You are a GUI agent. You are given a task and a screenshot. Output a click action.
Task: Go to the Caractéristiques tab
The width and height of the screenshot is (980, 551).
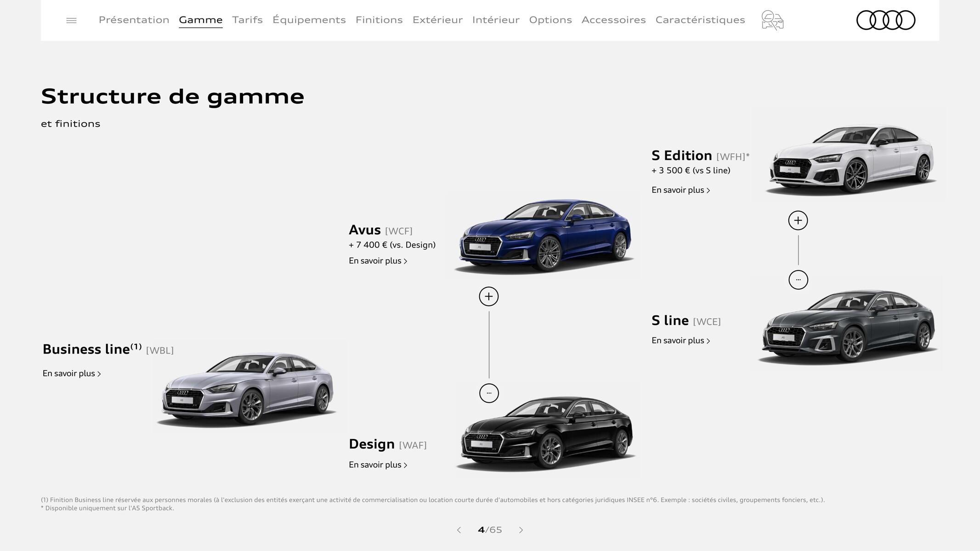coord(700,20)
